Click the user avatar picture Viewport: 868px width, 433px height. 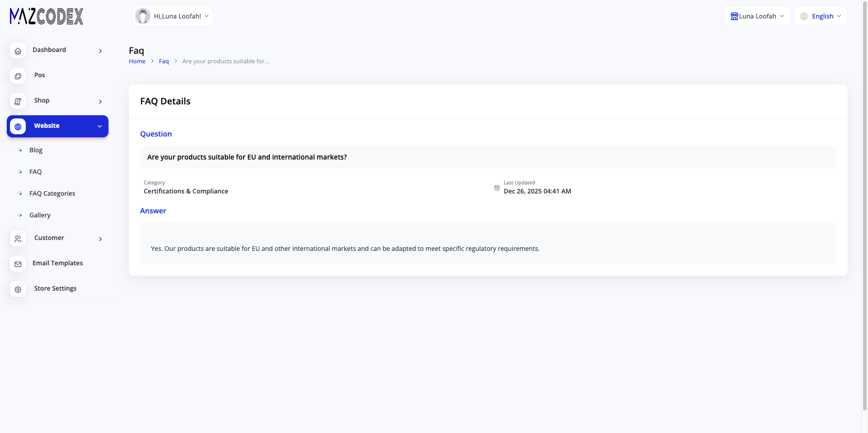[143, 16]
